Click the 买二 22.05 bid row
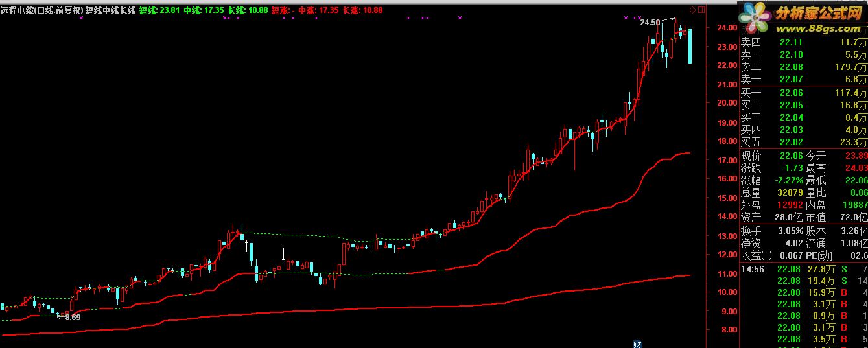This screenshot has width=868, height=348. pyautogui.click(x=804, y=105)
